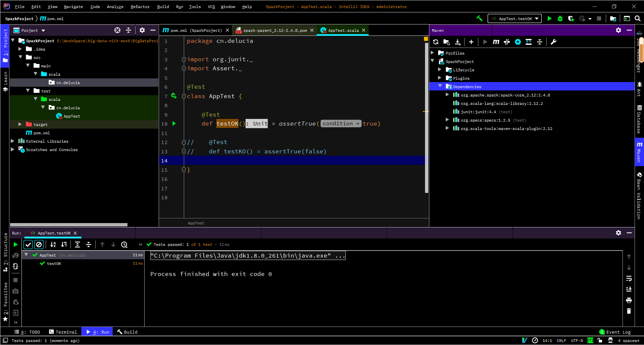The height and width of the screenshot is (345, 644).
Task: Collapse all in Maven tool window
Action: [540, 42]
